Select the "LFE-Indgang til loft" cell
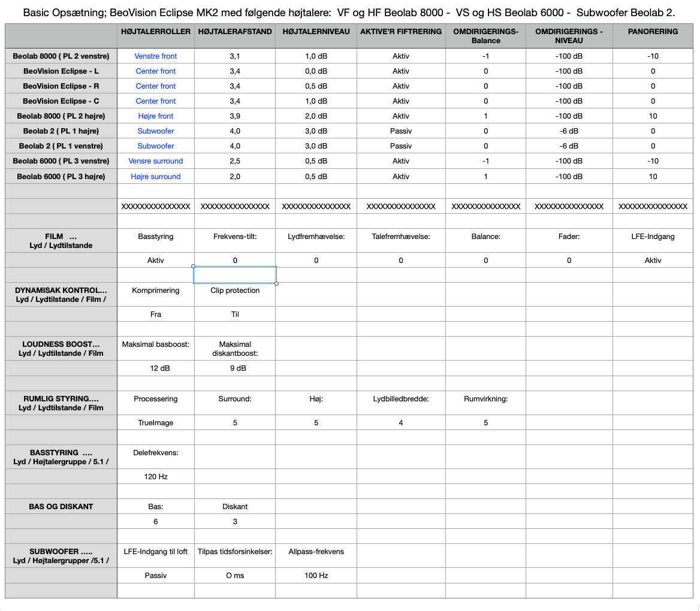Viewport: 700px width, 611px height. point(156,552)
